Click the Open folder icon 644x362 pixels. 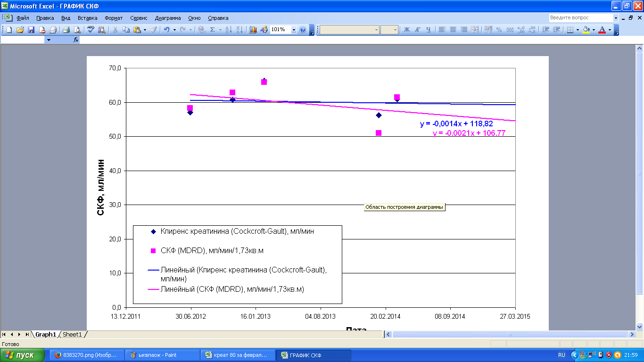pyautogui.click(x=20, y=30)
